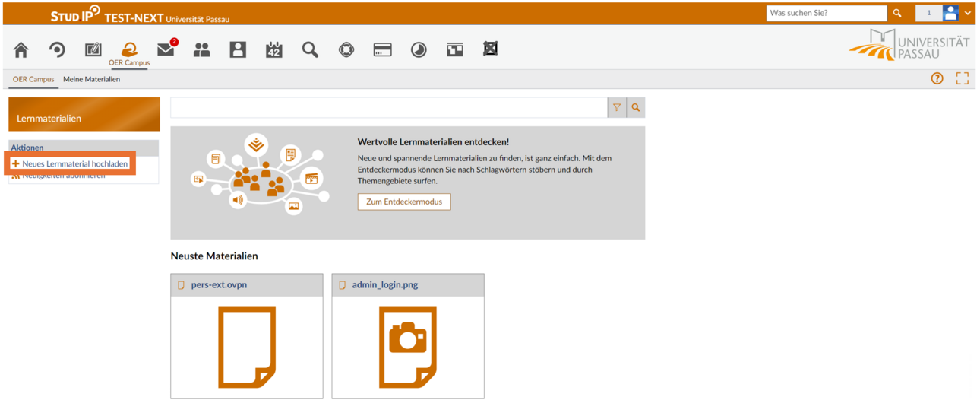This screenshot has height=400, width=980.
Task: Open the calendar planner icon
Action: coord(273,50)
